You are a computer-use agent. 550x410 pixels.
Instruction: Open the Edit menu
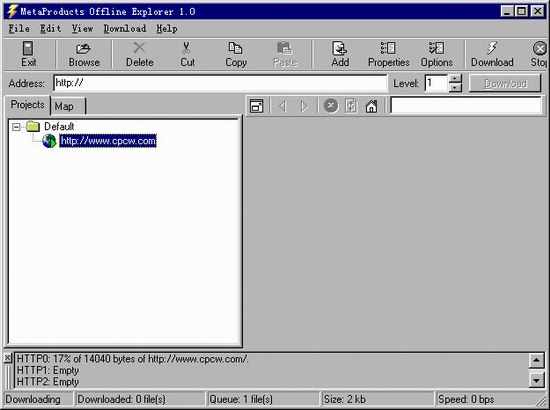[51, 28]
